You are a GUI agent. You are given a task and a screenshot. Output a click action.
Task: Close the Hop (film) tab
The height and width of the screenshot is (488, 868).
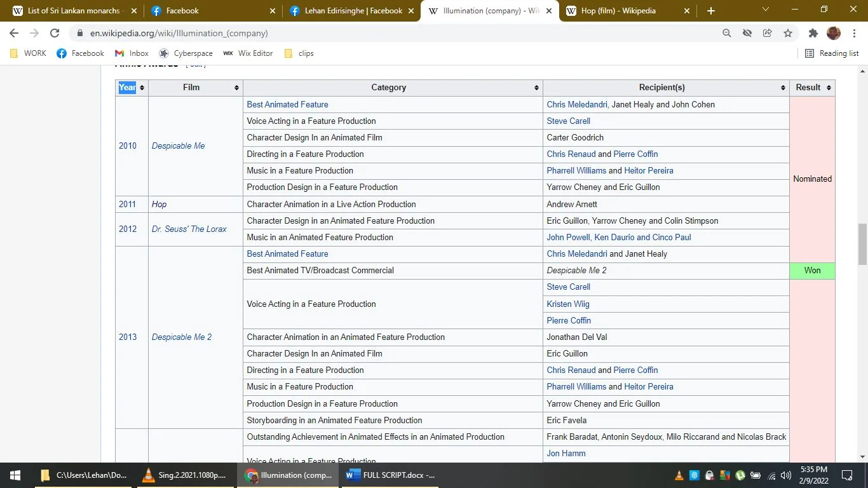687,11
